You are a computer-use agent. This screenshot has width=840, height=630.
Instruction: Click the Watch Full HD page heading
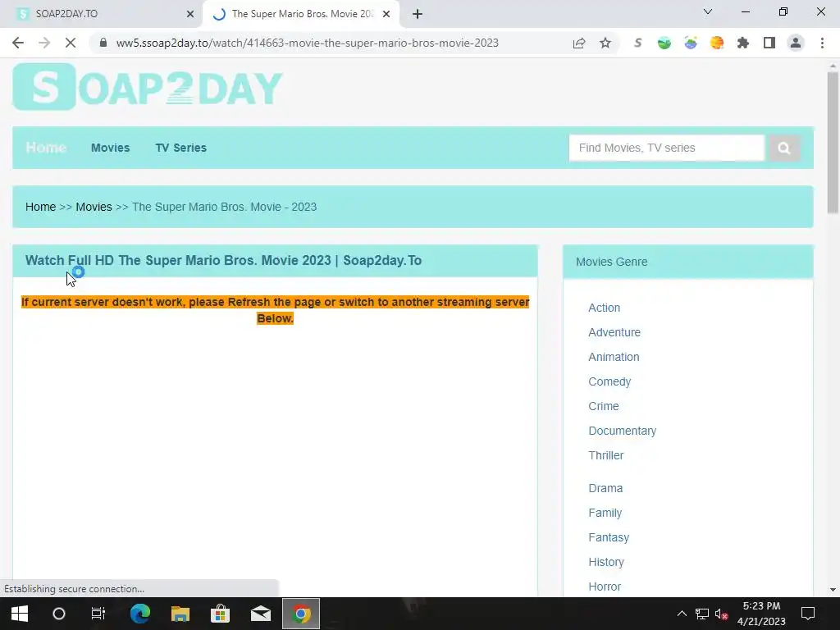pyautogui.click(x=223, y=260)
